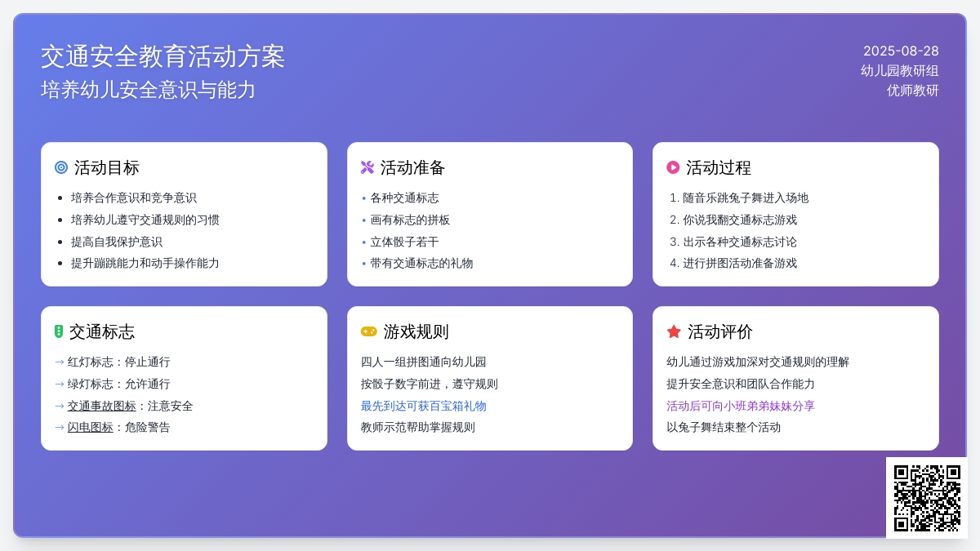The height and width of the screenshot is (551, 980).
Task: Click the line 红灯标志:停止通行
Action: pos(119,362)
